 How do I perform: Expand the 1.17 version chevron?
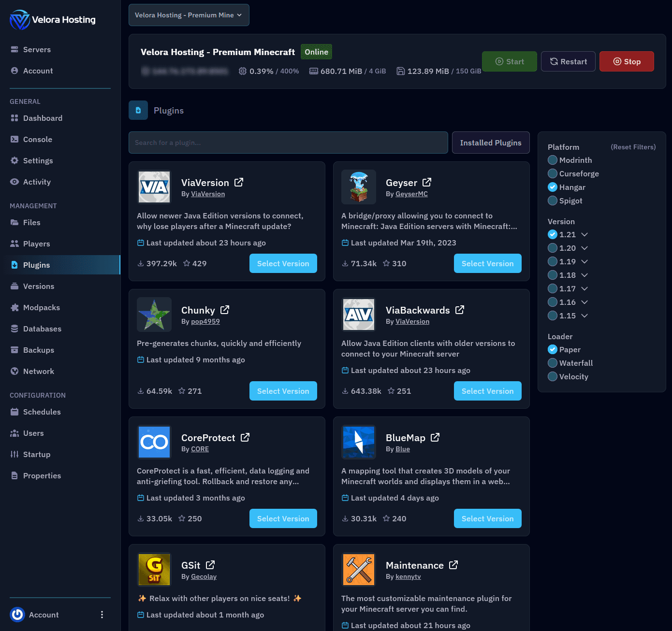pos(584,288)
